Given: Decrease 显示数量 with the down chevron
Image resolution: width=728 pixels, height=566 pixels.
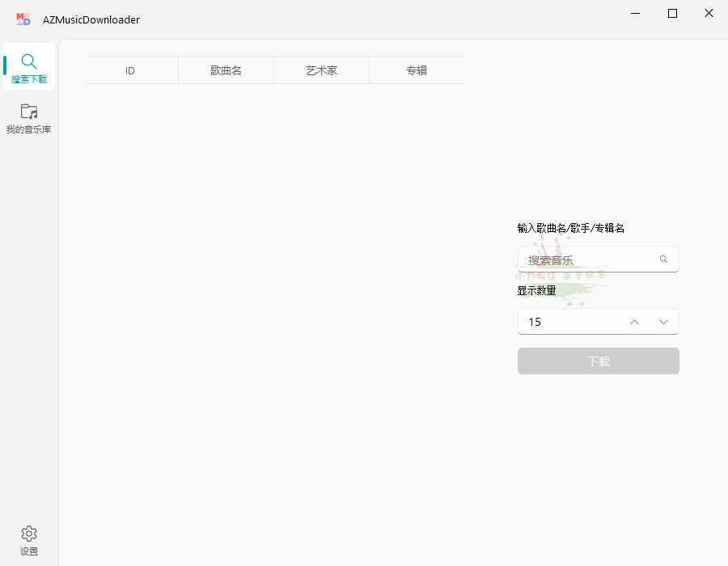Looking at the screenshot, I should coord(663,321).
